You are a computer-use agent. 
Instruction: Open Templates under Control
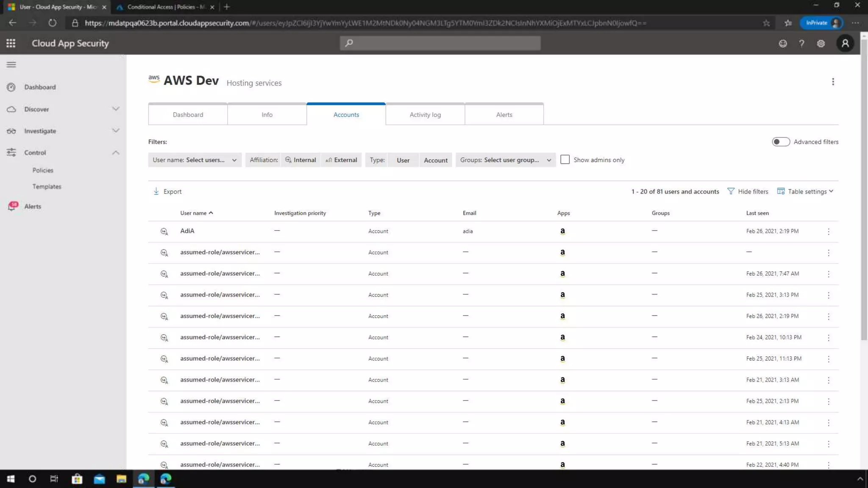tap(47, 186)
